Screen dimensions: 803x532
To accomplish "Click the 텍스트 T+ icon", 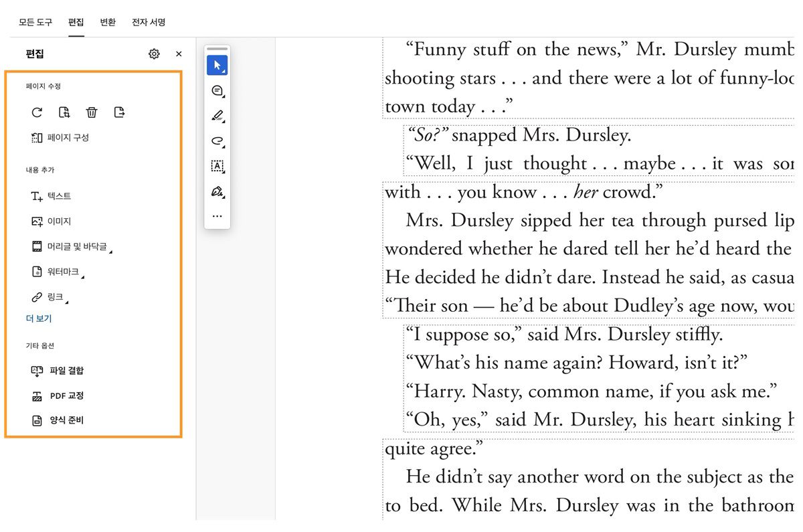I will point(37,197).
